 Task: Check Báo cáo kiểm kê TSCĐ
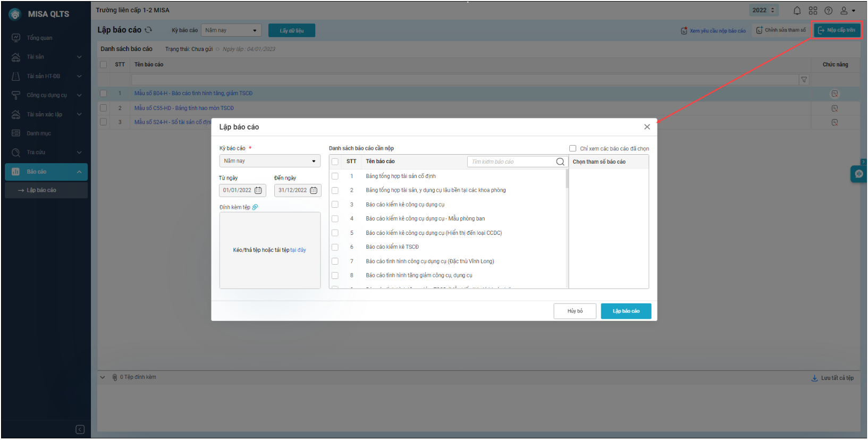click(335, 247)
